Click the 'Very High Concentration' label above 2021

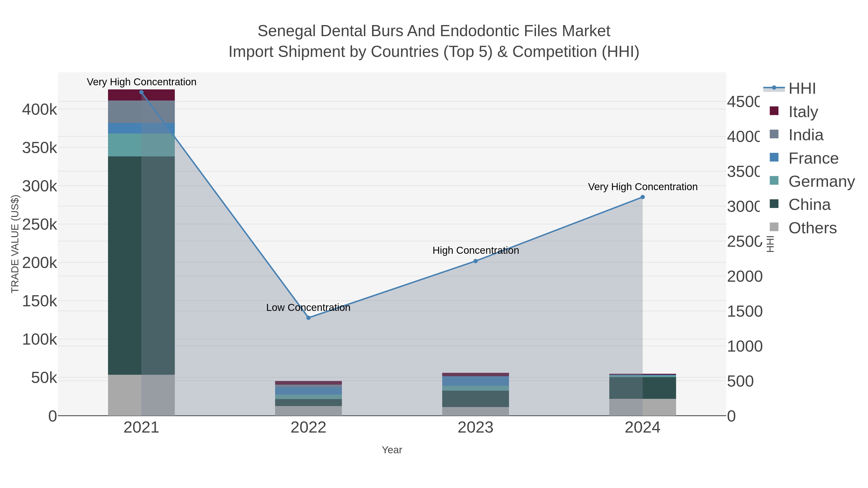click(x=142, y=82)
